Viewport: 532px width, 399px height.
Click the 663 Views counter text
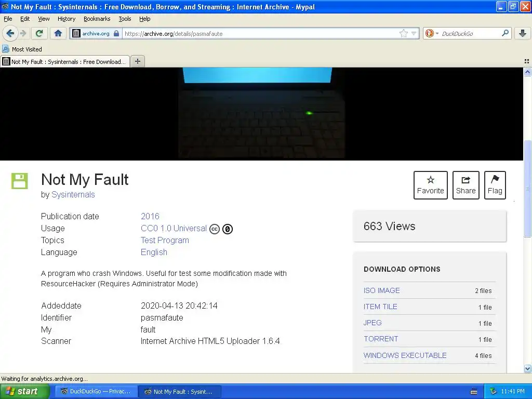pos(389,226)
